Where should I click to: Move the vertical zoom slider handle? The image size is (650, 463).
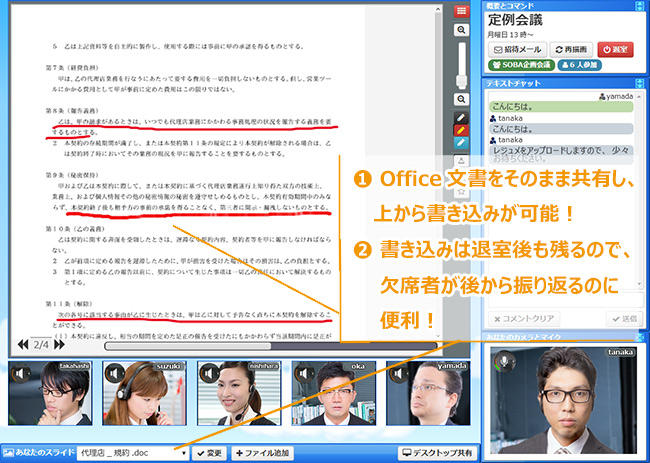click(x=461, y=81)
